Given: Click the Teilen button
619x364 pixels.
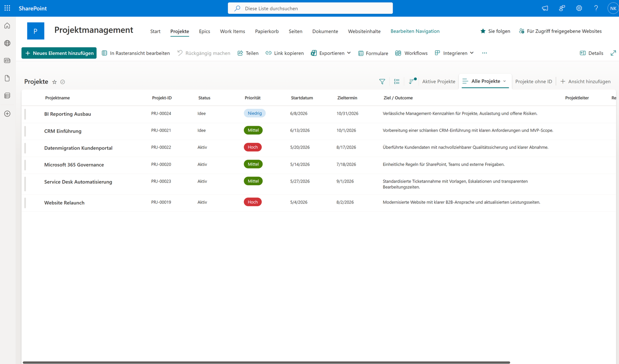Looking at the screenshot, I should coord(248,53).
